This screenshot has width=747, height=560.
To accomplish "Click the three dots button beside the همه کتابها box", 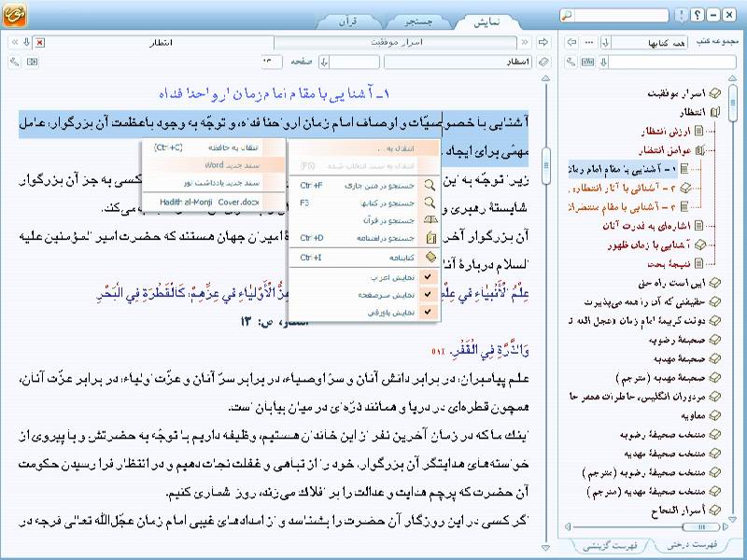I will (589, 42).
